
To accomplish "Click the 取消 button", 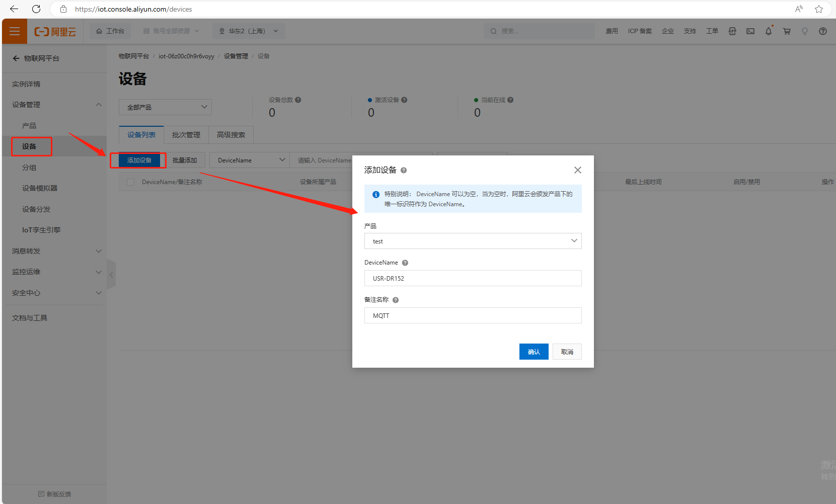I will (x=567, y=352).
